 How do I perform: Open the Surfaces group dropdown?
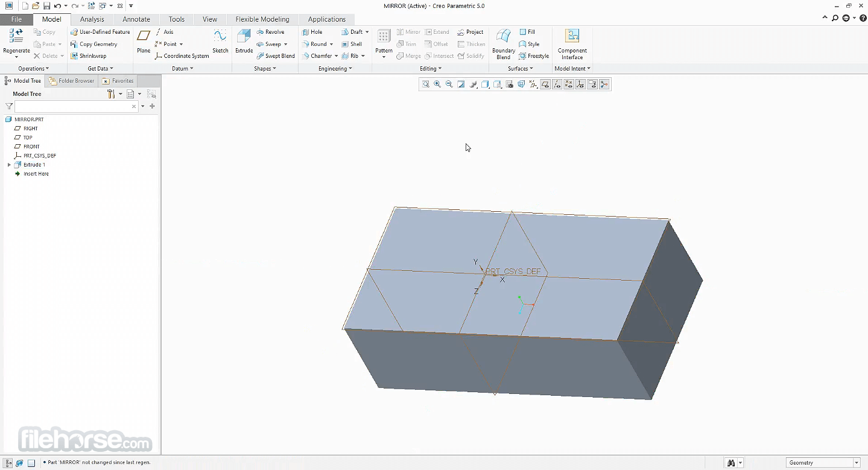pyautogui.click(x=521, y=69)
